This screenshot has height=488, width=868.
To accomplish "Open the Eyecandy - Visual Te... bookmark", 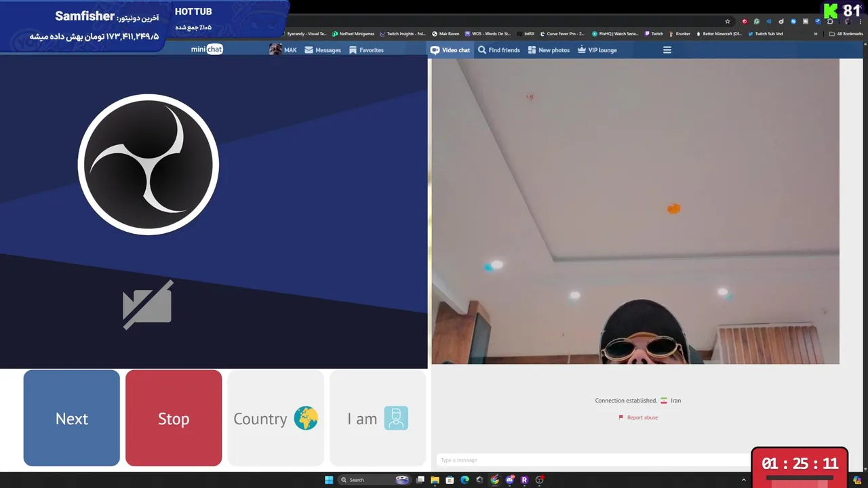I will coord(304,34).
